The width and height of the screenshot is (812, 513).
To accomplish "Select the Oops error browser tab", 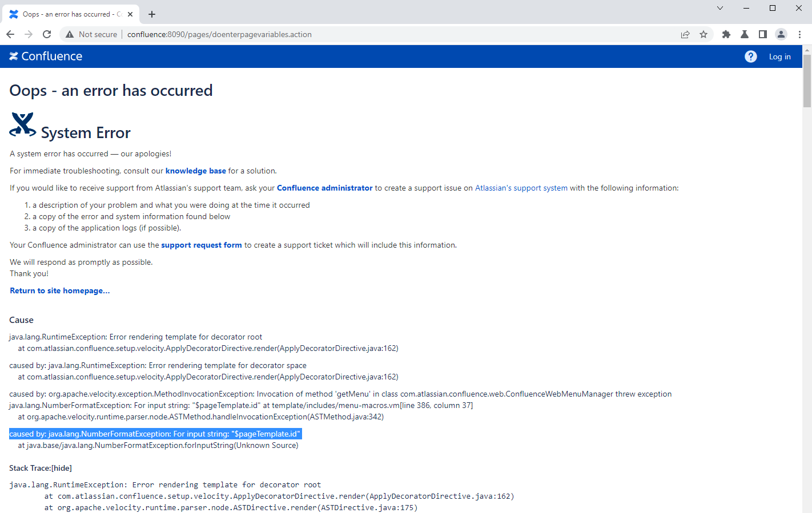I will pos(71,14).
